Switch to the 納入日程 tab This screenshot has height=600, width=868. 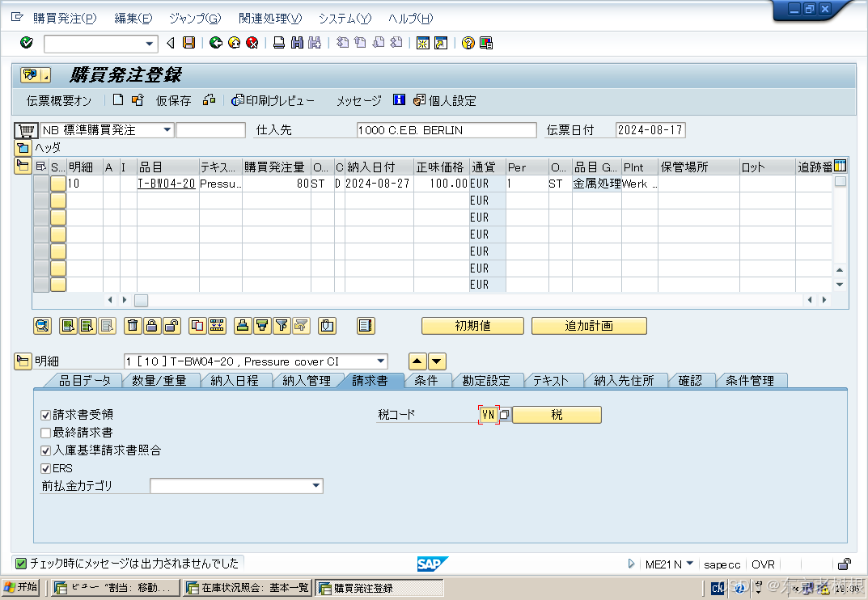pos(235,381)
